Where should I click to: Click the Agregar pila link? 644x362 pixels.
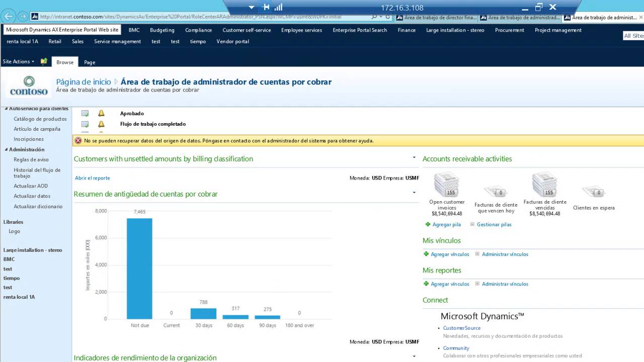(x=446, y=224)
